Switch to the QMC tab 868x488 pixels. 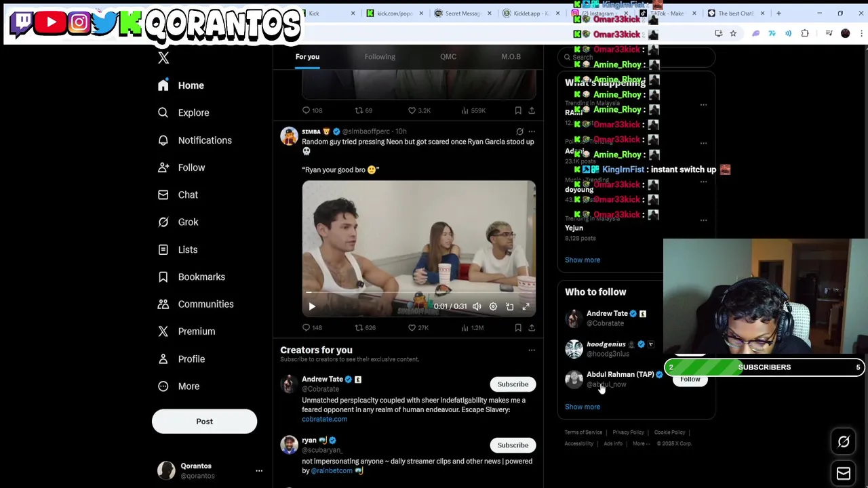[x=448, y=57]
